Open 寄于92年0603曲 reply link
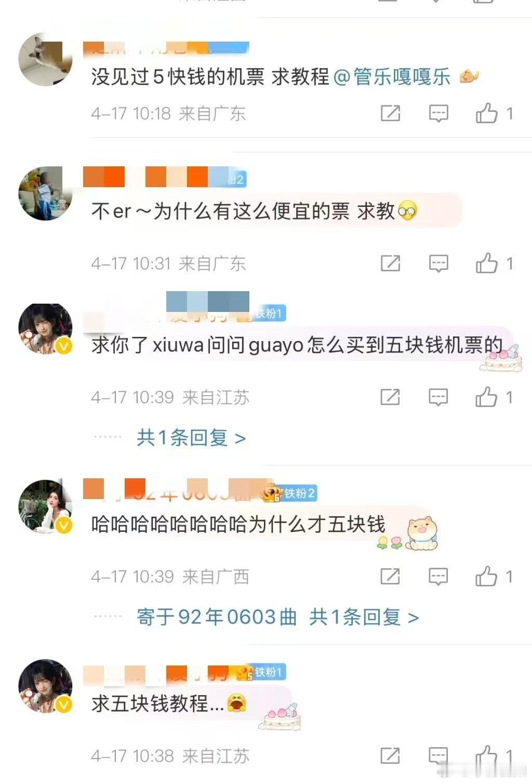This screenshot has width=532, height=783. click(217, 617)
